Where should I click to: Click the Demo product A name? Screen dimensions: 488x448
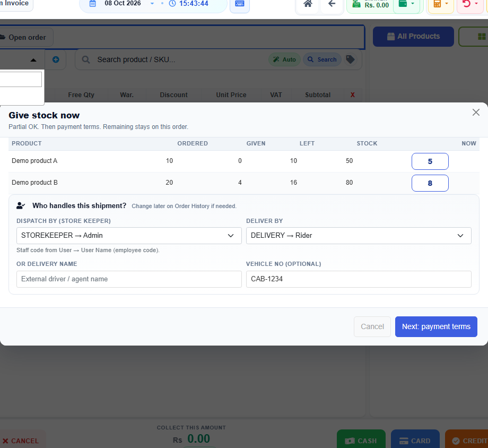point(34,161)
